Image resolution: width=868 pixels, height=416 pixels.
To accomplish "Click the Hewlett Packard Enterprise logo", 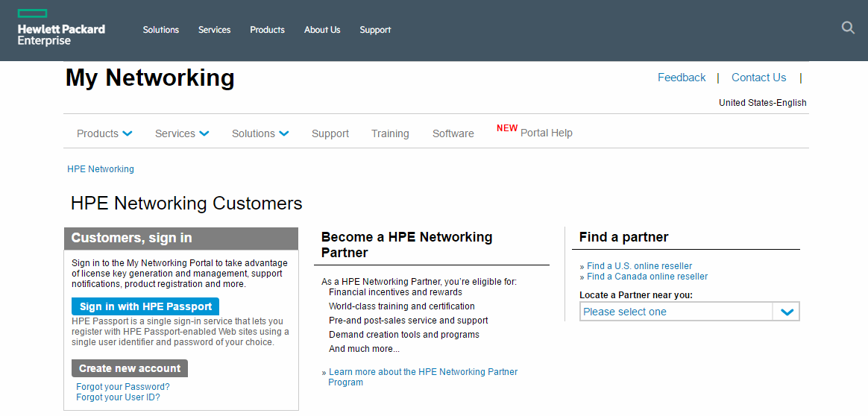I will pos(61,28).
